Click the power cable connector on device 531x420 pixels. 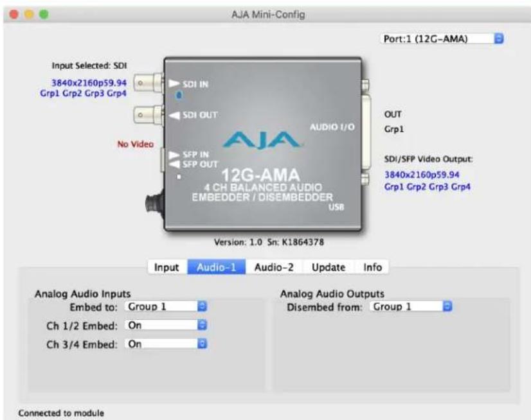(155, 204)
